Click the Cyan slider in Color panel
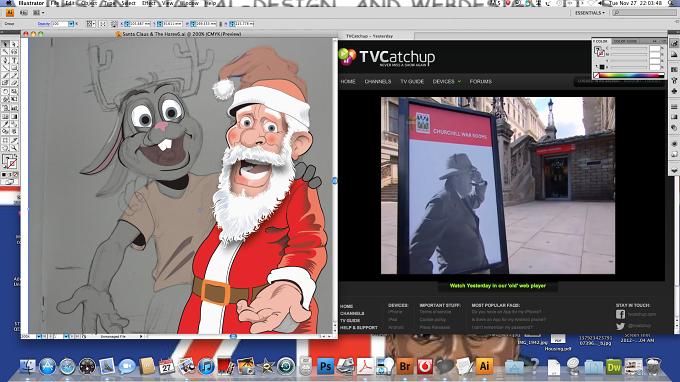 click(629, 49)
